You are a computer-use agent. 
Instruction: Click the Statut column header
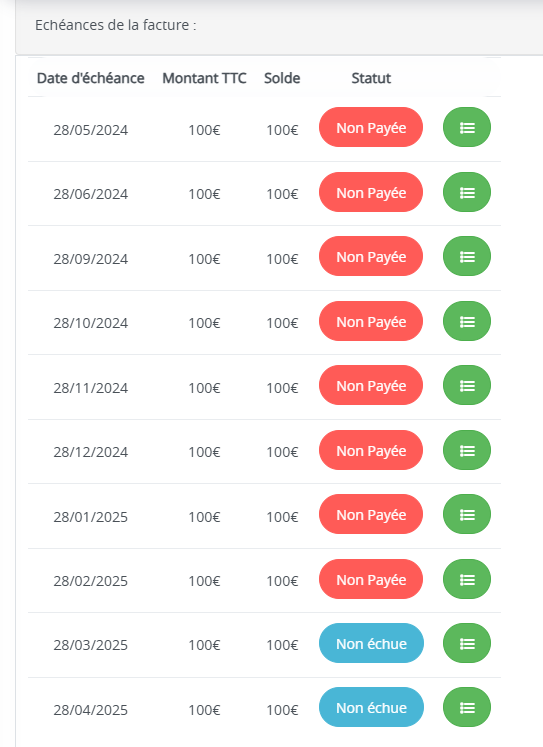click(371, 78)
